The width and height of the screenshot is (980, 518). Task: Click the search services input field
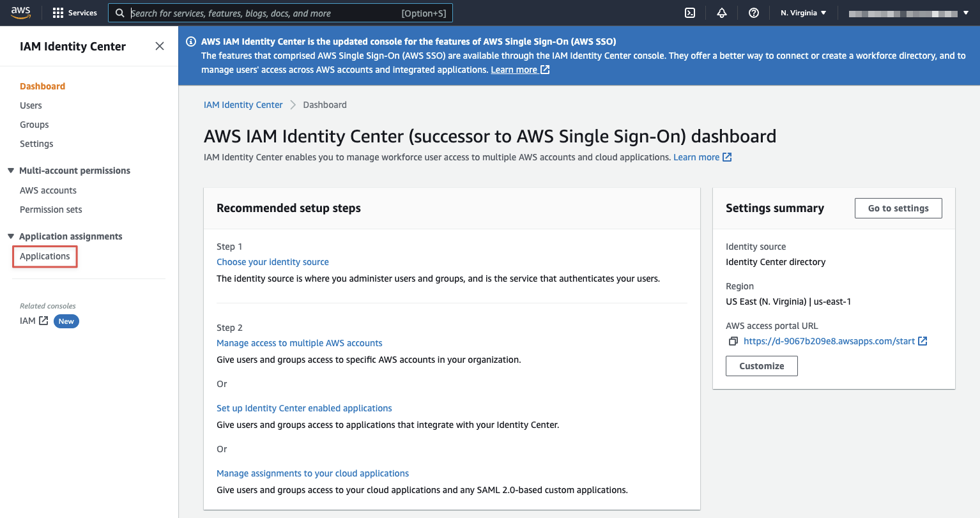(262, 13)
